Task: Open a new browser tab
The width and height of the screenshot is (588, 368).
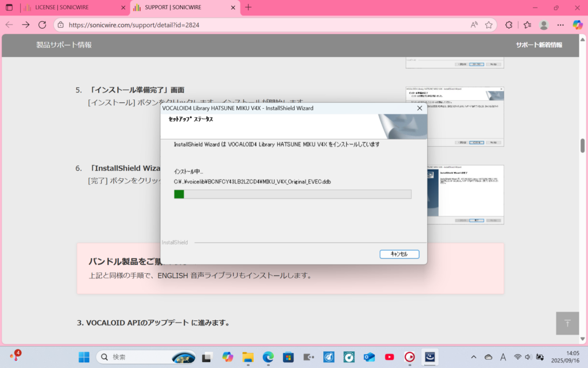Action: coord(248,7)
